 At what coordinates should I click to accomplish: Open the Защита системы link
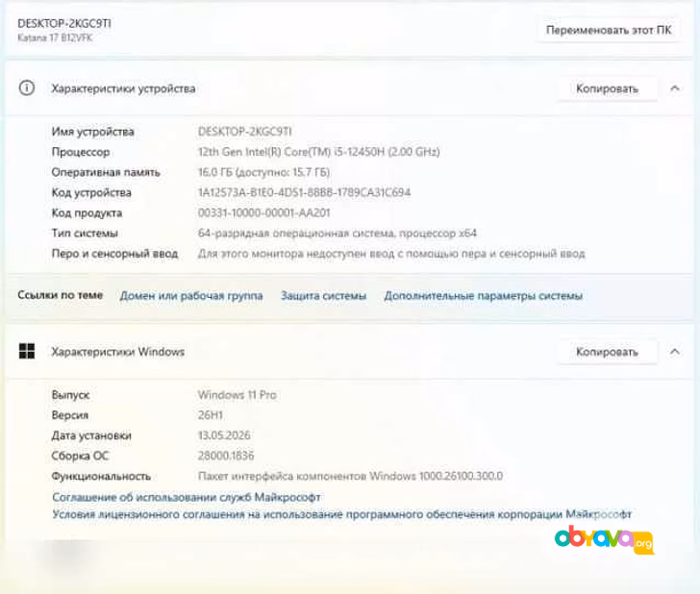(x=323, y=296)
